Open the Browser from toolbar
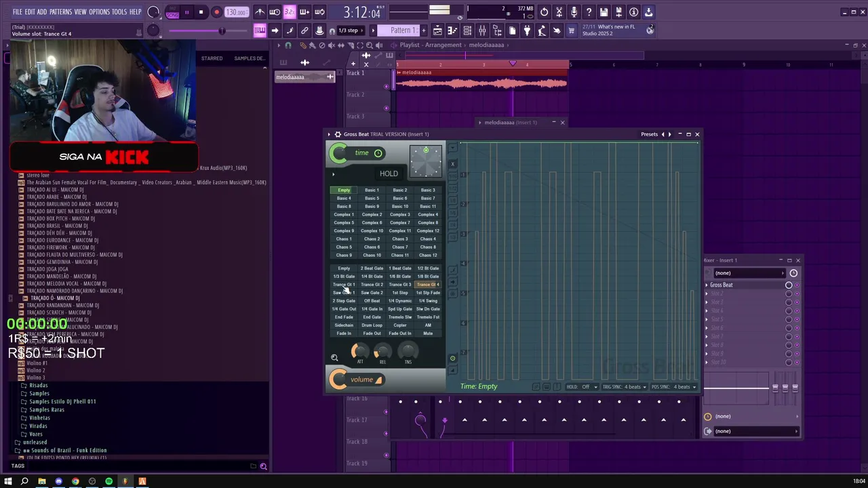This screenshot has width=868, height=488. pyautogui.click(x=497, y=30)
